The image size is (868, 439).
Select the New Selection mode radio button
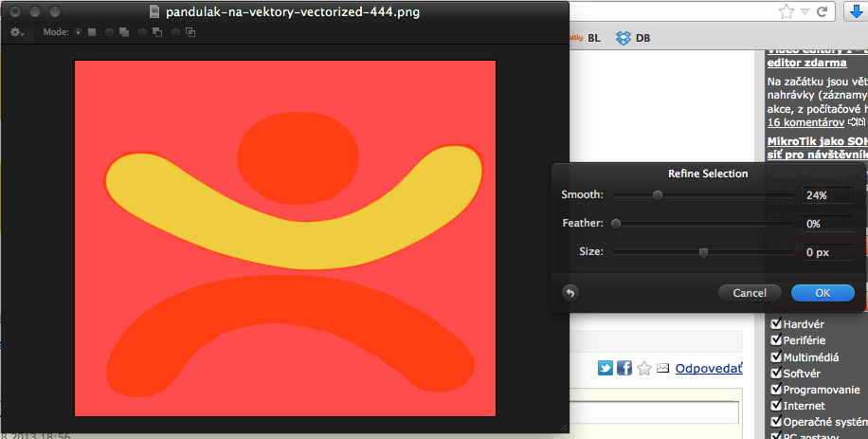point(78,32)
